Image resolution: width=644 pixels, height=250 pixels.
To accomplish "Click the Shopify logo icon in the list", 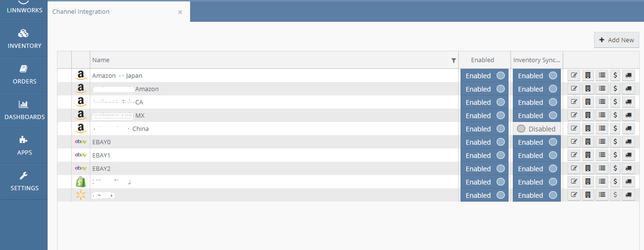I will (x=81, y=182).
